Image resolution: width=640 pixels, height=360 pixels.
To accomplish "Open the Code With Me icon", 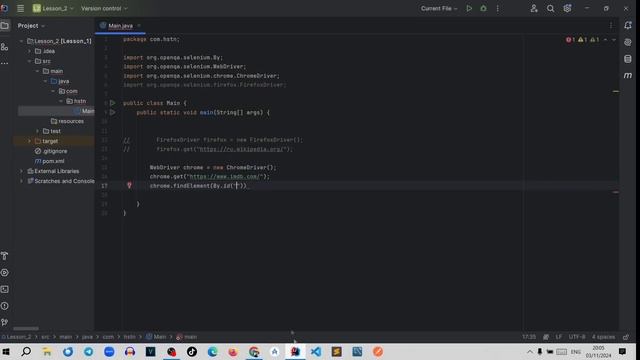I will [x=534, y=8].
